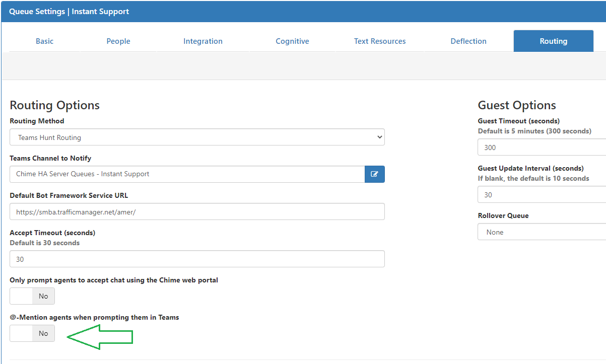Click the Rollover Queue label
Screen dimensions: 606x364
503,215
